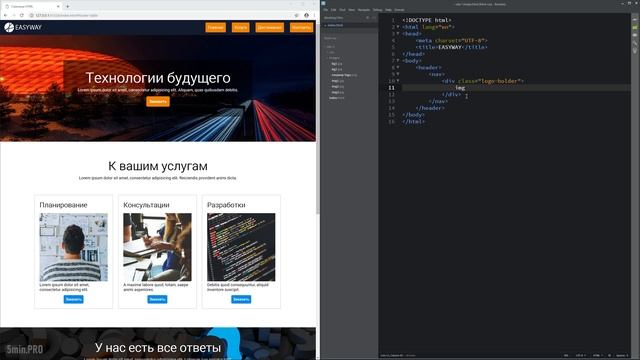Screen dimensions: 640x360
Task: Collapse the body tag fold on line 7
Action: pyautogui.click(x=398, y=61)
